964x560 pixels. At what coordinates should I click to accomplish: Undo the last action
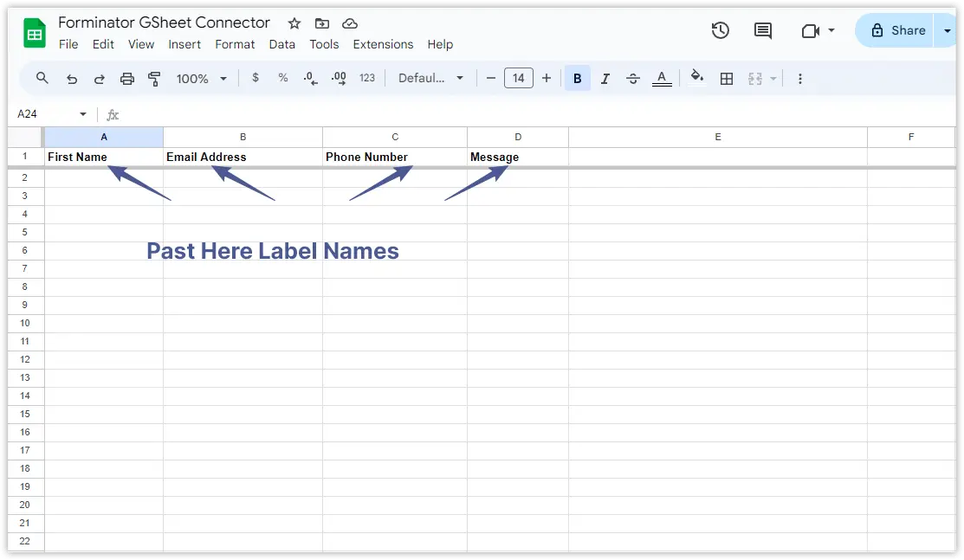coord(72,79)
